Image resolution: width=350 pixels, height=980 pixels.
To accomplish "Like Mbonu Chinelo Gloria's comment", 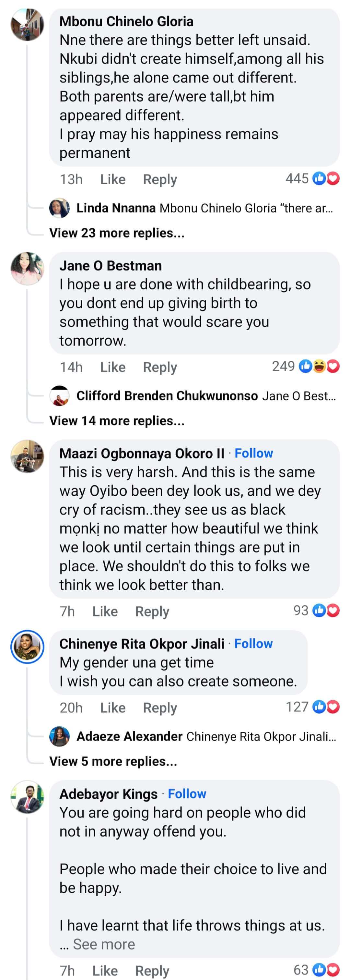I will click(x=112, y=179).
